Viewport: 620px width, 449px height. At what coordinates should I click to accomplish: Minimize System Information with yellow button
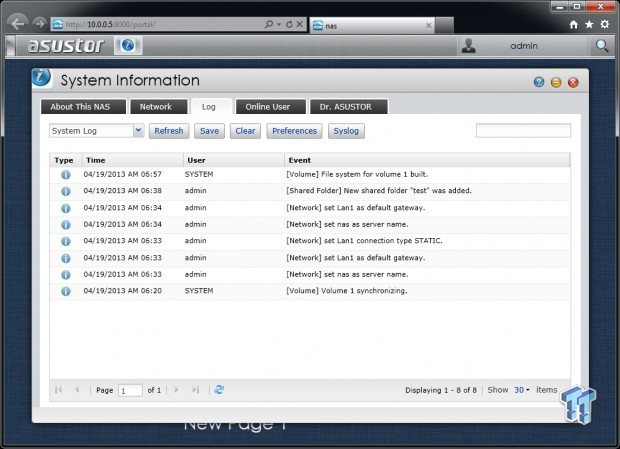[x=556, y=82]
